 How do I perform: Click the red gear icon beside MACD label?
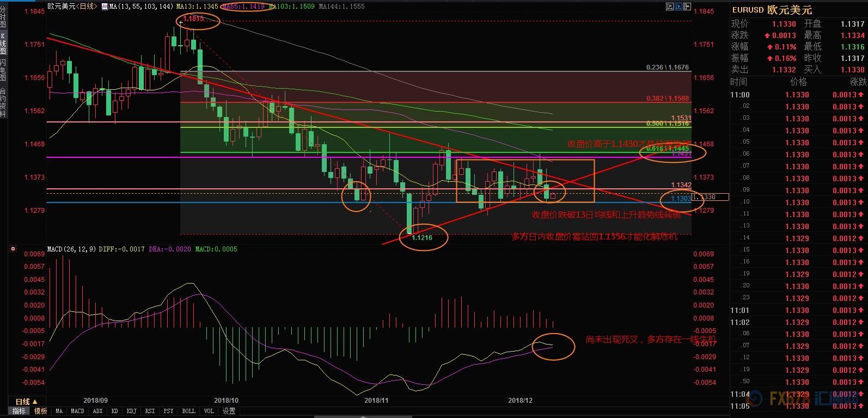coord(13,249)
